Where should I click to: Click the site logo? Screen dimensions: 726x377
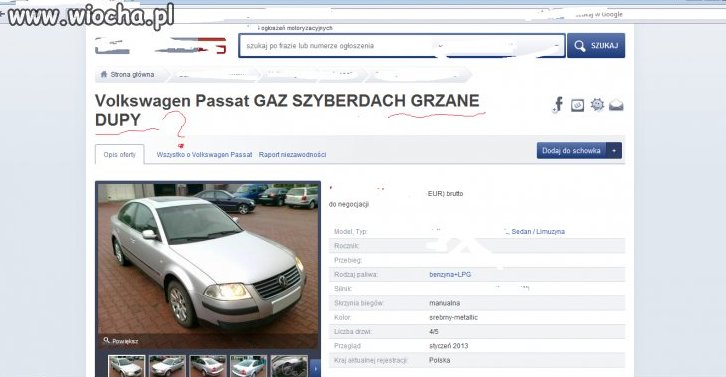(x=161, y=45)
